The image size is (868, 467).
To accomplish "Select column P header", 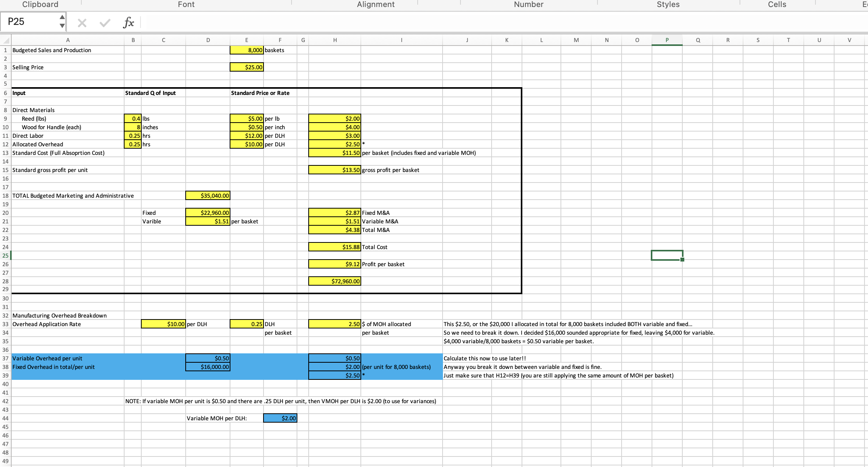I will (x=667, y=40).
